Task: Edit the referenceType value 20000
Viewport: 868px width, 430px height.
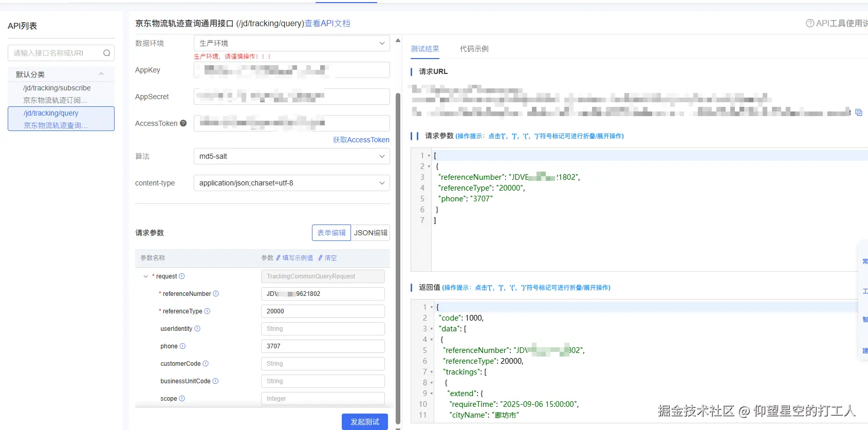Action: 323,311
